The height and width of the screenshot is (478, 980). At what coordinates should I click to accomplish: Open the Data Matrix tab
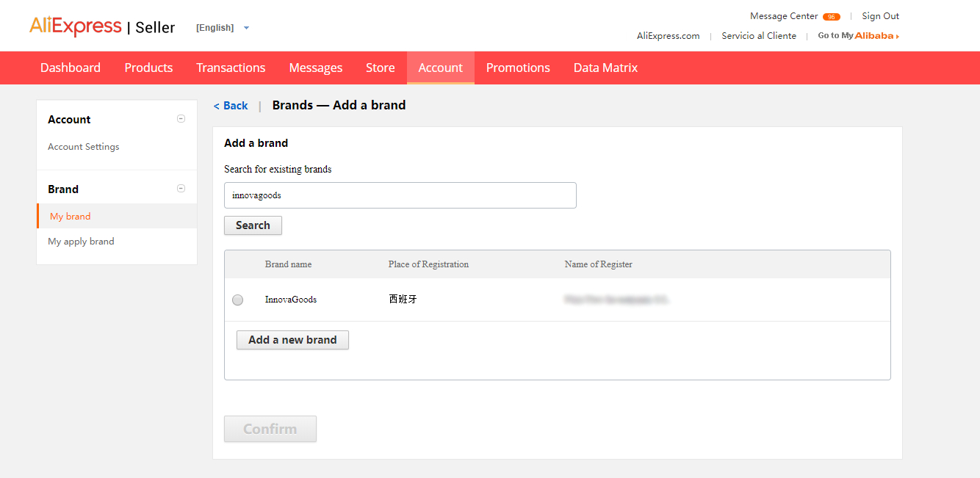[x=605, y=68]
